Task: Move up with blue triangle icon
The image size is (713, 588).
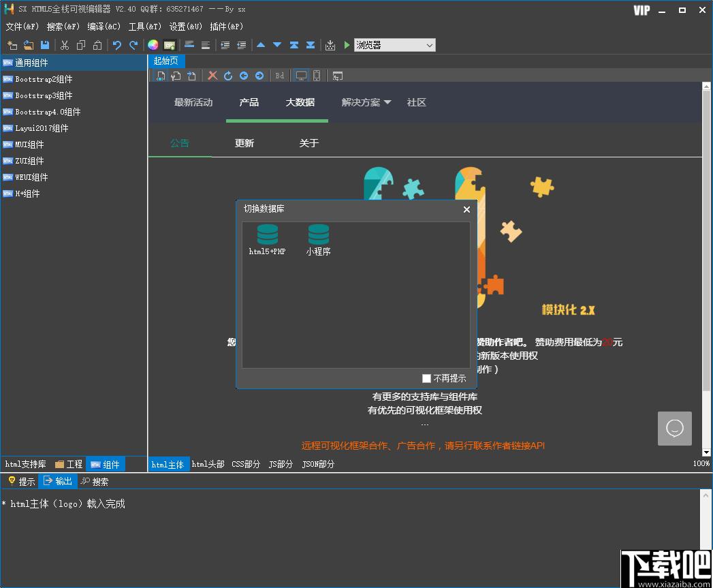Action: coord(261,44)
